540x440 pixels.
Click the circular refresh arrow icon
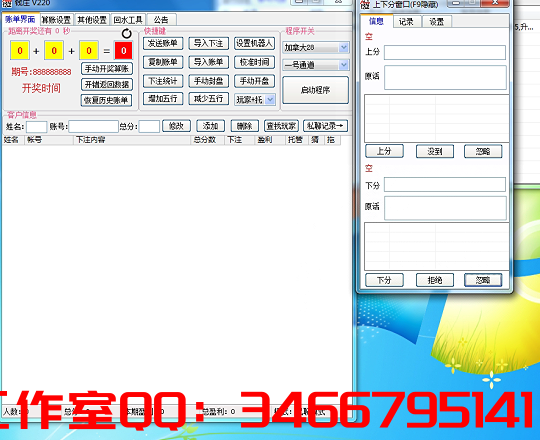click(127, 33)
